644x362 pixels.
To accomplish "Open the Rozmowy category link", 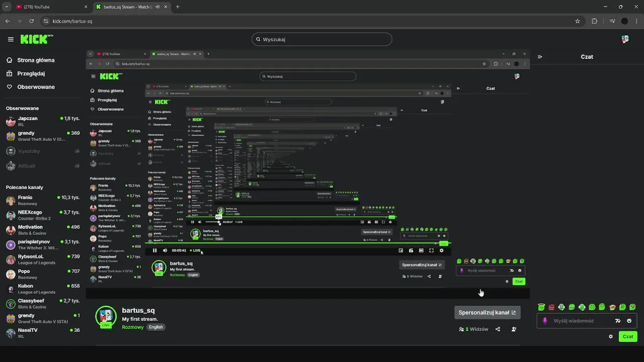I will (x=133, y=327).
